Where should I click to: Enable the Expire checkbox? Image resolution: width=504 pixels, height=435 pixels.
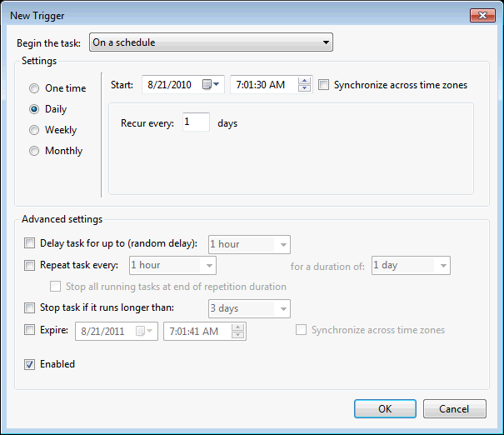pyautogui.click(x=31, y=331)
